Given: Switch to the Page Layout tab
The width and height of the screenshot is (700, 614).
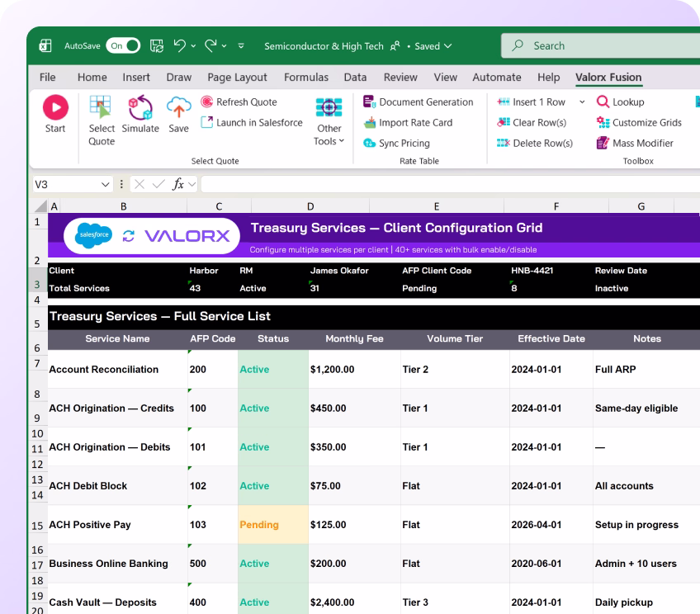Looking at the screenshot, I should [x=237, y=78].
